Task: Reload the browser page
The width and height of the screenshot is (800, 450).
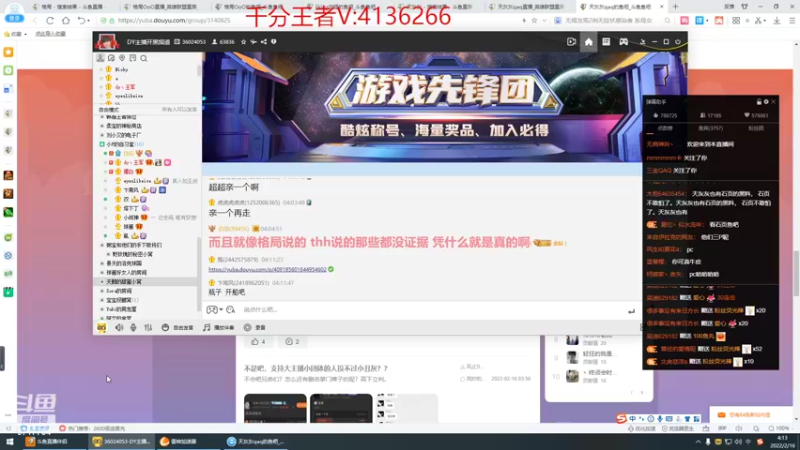Action: (x=50, y=20)
